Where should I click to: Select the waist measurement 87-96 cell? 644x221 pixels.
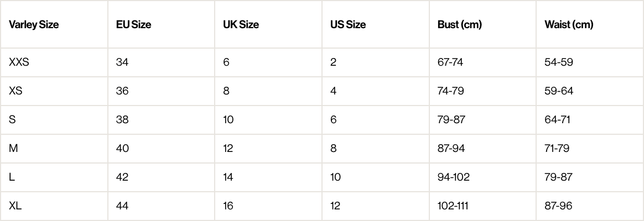(558, 206)
